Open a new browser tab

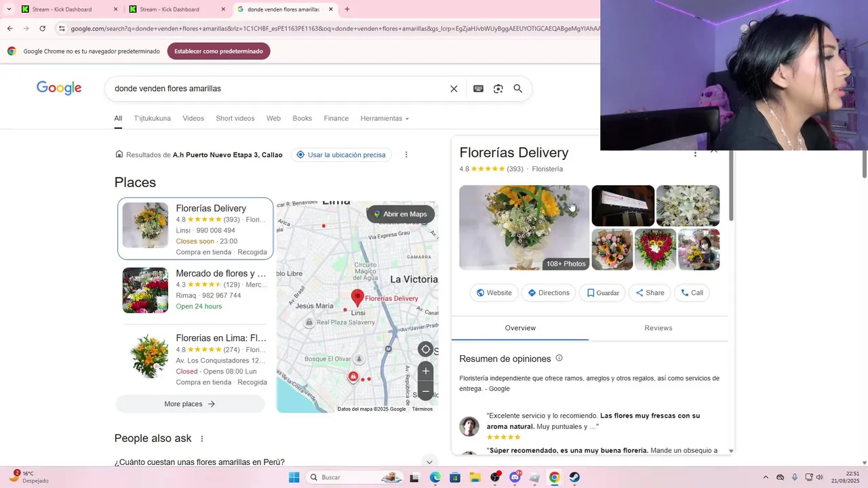[x=347, y=9]
